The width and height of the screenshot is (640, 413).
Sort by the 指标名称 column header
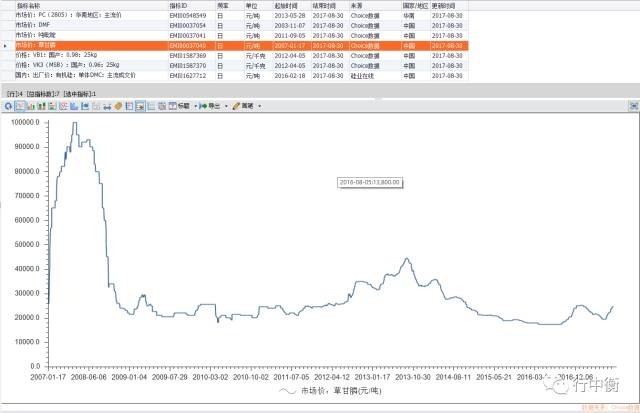[x=92, y=6]
